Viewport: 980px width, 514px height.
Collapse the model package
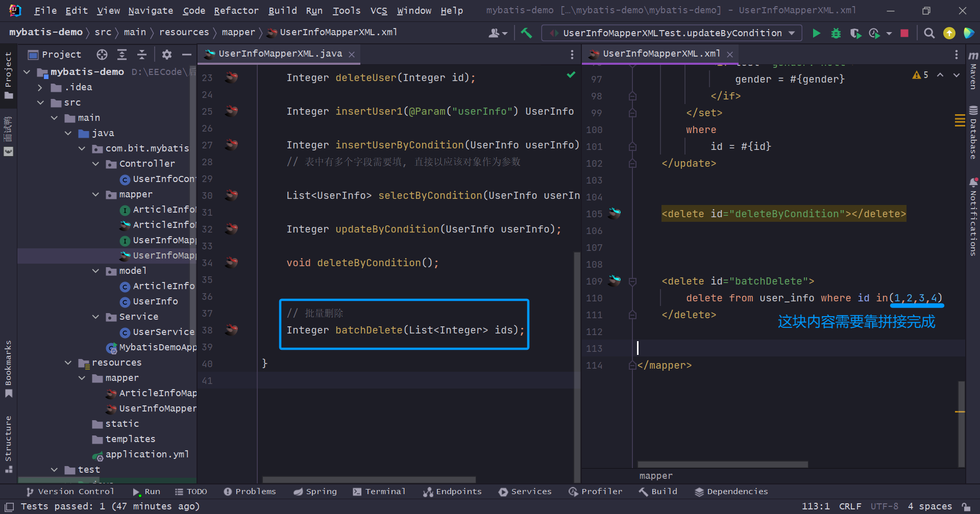point(95,271)
